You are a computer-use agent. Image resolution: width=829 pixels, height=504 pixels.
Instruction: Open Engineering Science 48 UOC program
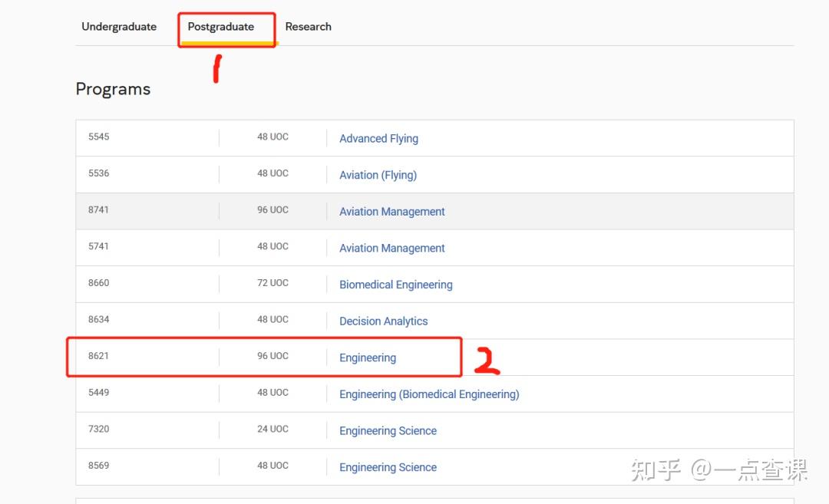[388, 467]
